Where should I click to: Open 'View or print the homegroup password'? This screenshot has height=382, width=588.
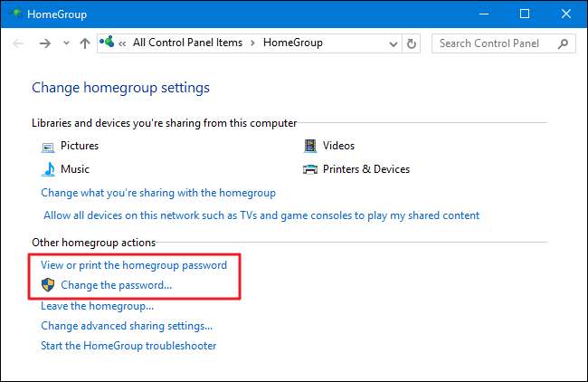tap(134, 265)
